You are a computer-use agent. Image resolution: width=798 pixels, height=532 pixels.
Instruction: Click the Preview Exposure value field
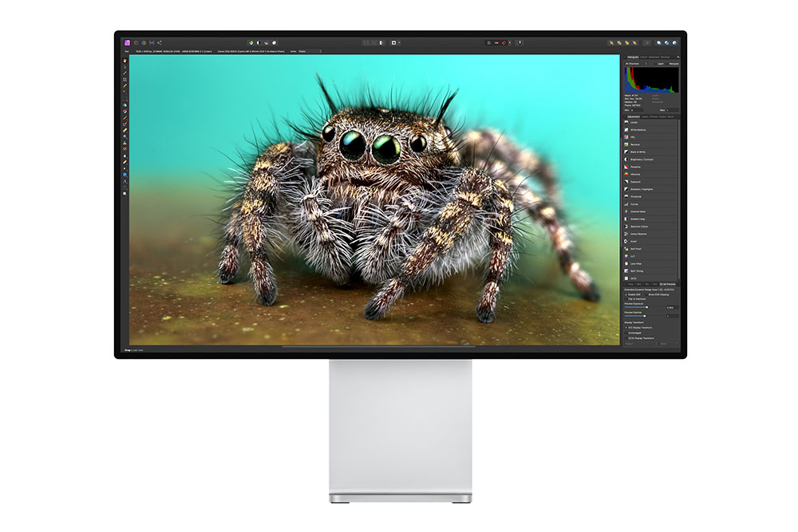(671, 308)
